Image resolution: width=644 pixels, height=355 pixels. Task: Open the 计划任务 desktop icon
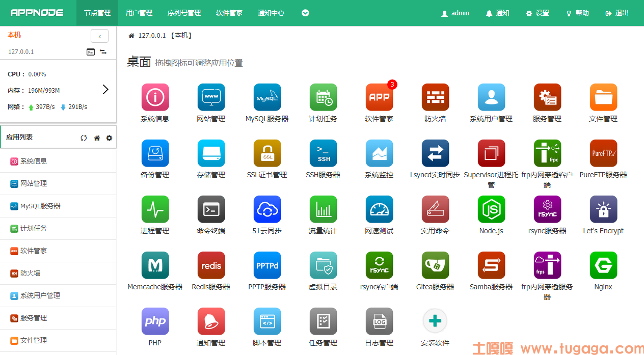[323, 97]
